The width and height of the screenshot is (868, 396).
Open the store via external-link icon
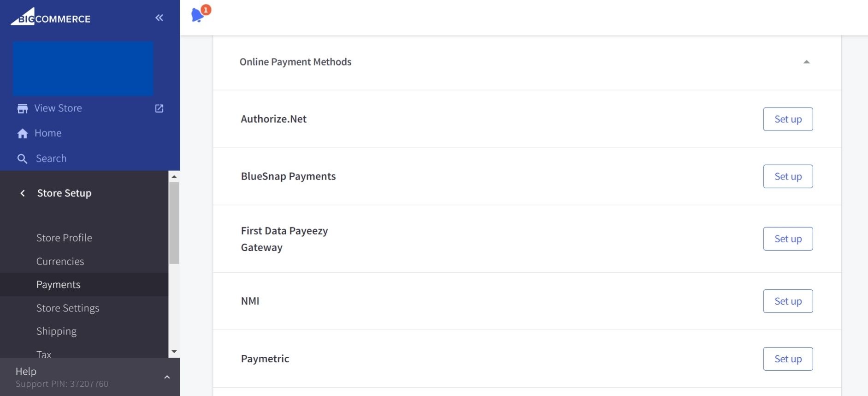(x=159, y=108)
